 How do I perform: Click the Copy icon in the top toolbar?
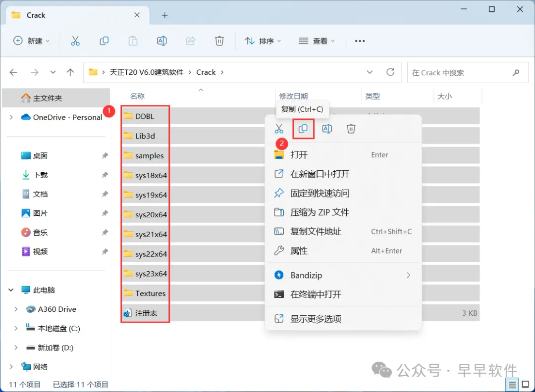[104, 41]
